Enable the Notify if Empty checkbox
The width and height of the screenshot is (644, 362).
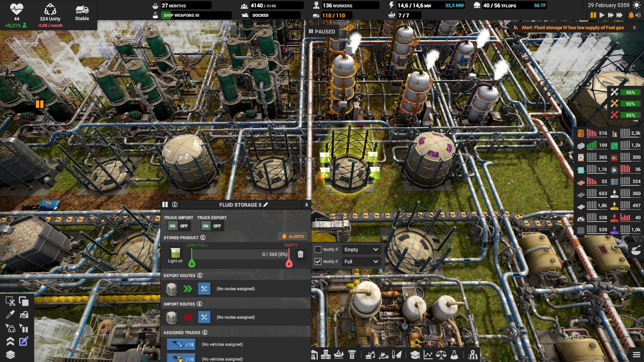pyautogui.click(x=318, y=249)
